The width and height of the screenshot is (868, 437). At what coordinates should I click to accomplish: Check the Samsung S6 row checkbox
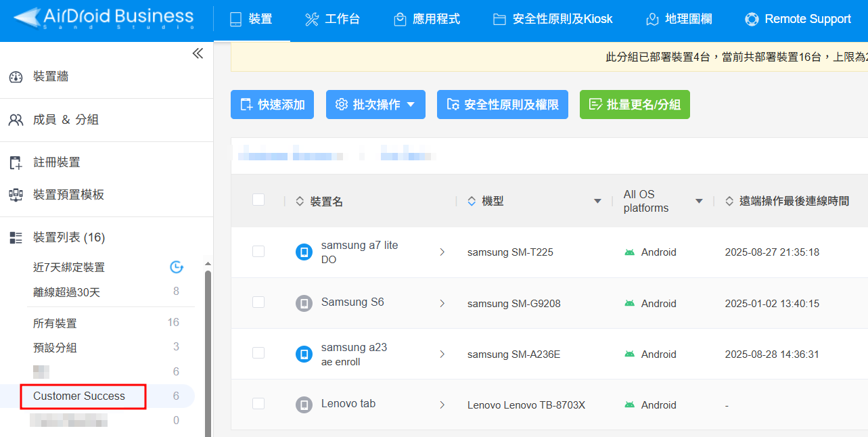pos(258,302)
